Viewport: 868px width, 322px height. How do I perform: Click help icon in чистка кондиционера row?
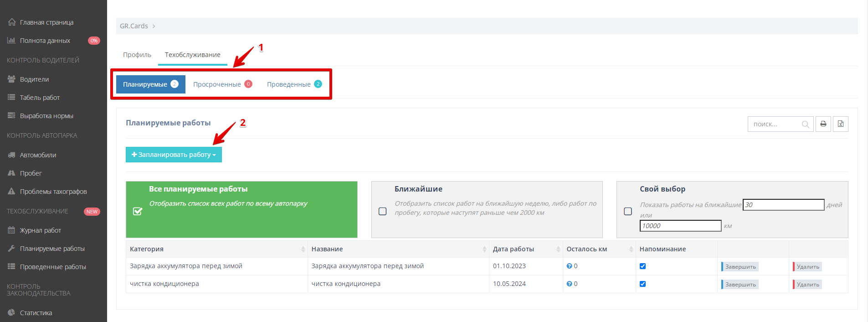(569, 284)
